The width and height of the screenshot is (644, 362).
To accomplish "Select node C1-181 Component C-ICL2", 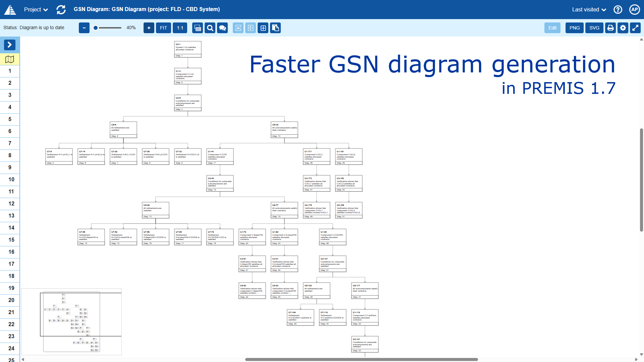I will [x=349, y=157].
